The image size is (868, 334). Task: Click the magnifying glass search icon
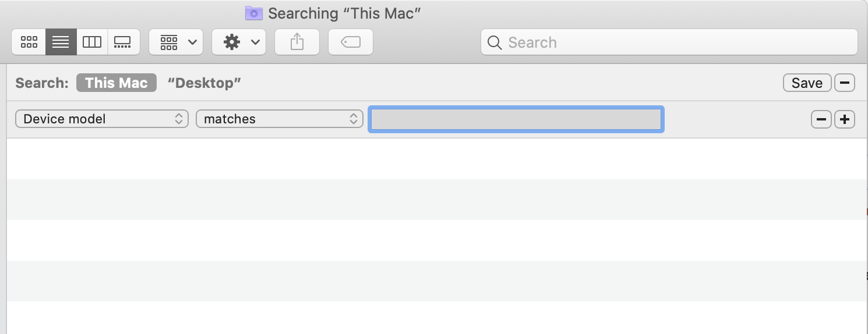[495, 42]
